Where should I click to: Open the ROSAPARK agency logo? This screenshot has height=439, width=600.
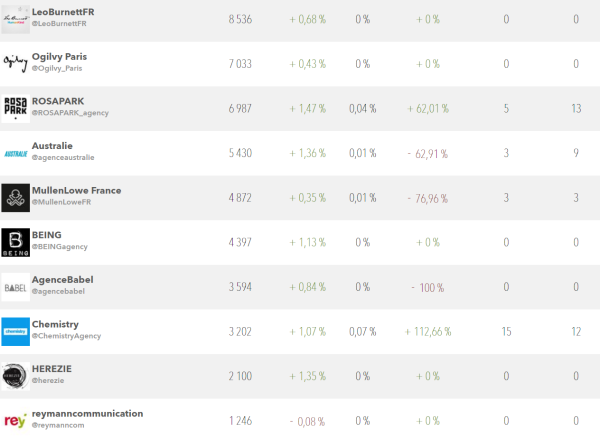point(16,107)
